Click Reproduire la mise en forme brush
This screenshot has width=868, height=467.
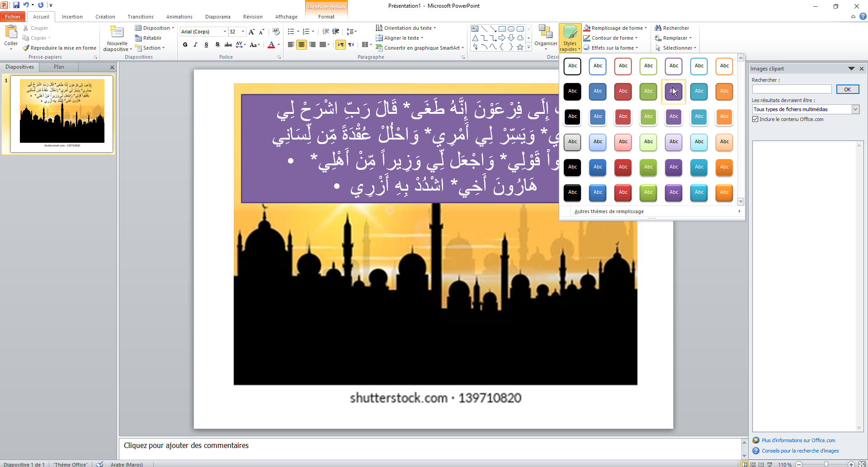(59, 48)
